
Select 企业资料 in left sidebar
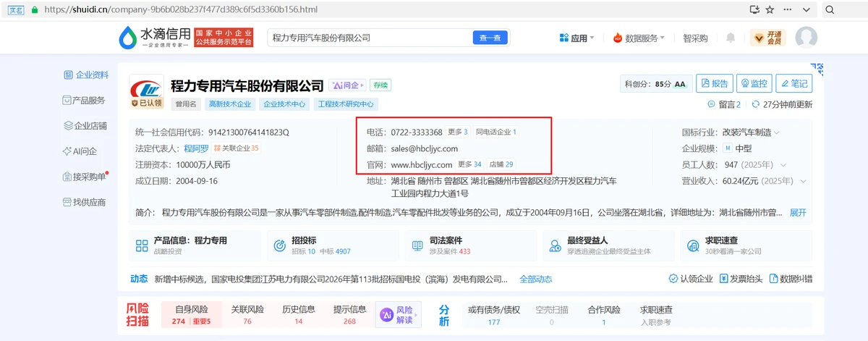(x=86, y=75)
